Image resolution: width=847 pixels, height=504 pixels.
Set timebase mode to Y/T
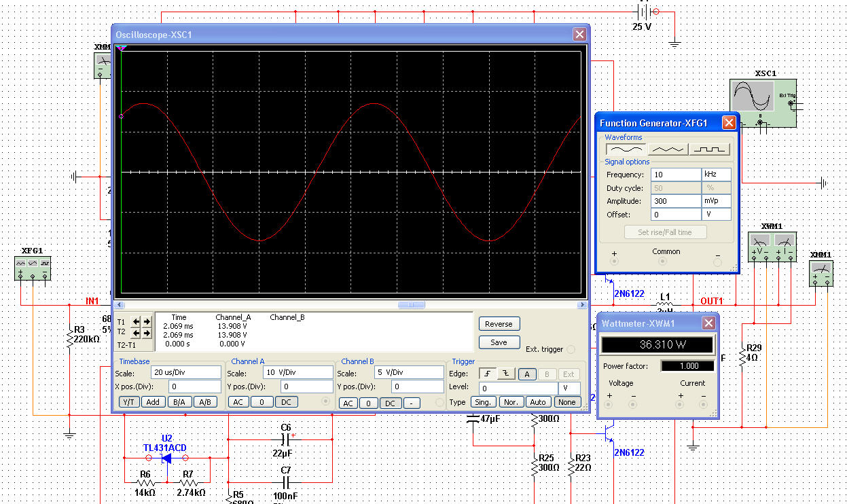130,402
